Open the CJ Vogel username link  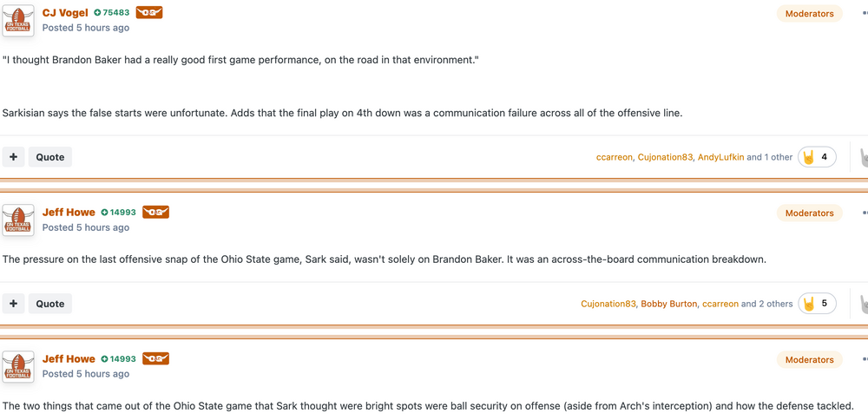tap(65, 13)
